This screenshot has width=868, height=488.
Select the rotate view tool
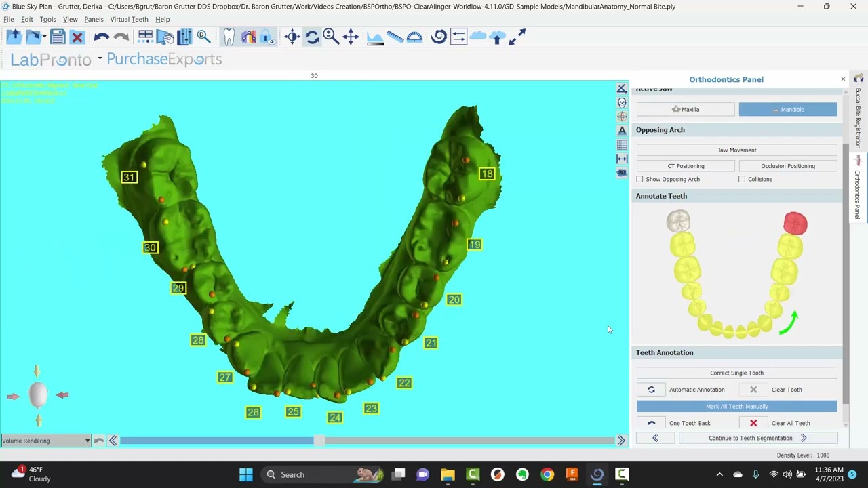pos(312,37)
